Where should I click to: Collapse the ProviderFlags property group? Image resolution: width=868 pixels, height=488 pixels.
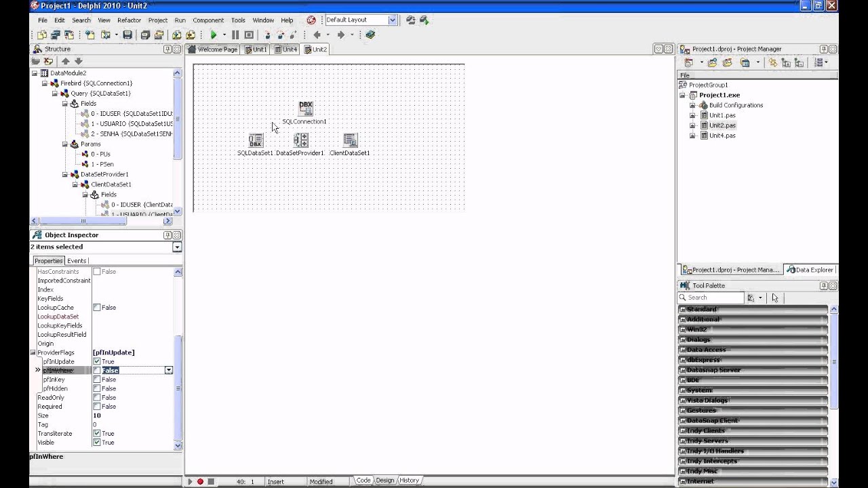pyautogui.click(x=33, y=352)
